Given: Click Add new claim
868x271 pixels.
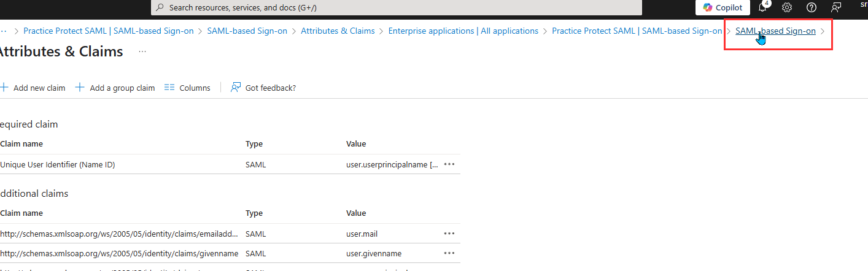Looking at the screenshot, I should [x=33, y=88].
